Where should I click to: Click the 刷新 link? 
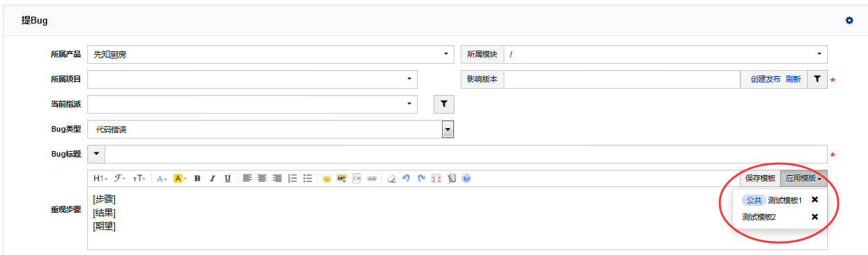click(793, 79)
